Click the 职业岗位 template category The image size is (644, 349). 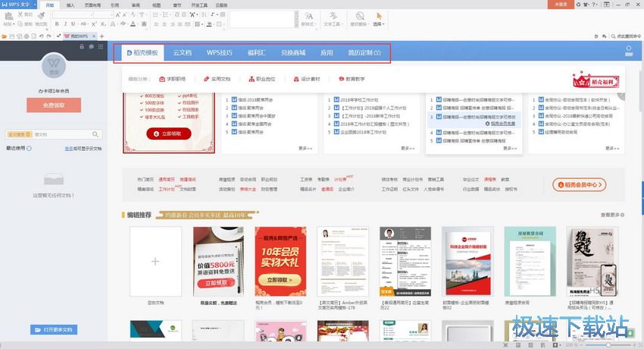click(262, 79)
